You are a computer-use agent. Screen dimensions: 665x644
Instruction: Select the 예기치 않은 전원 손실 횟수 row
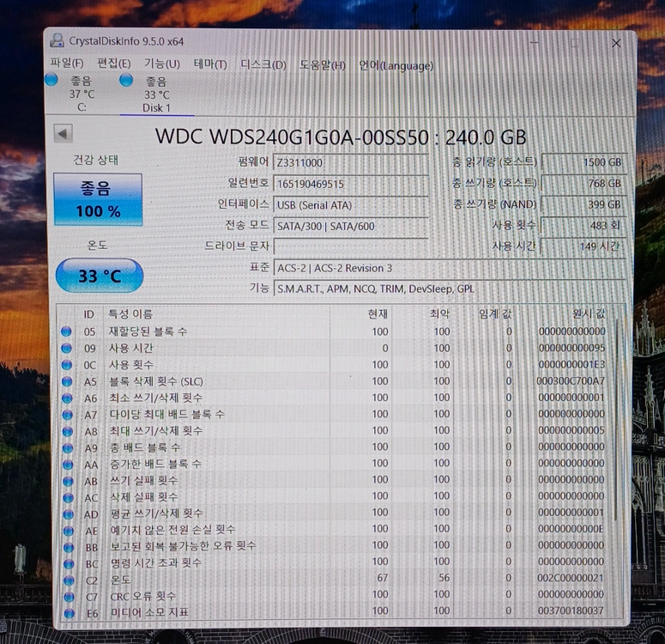(x=172, y=530)
